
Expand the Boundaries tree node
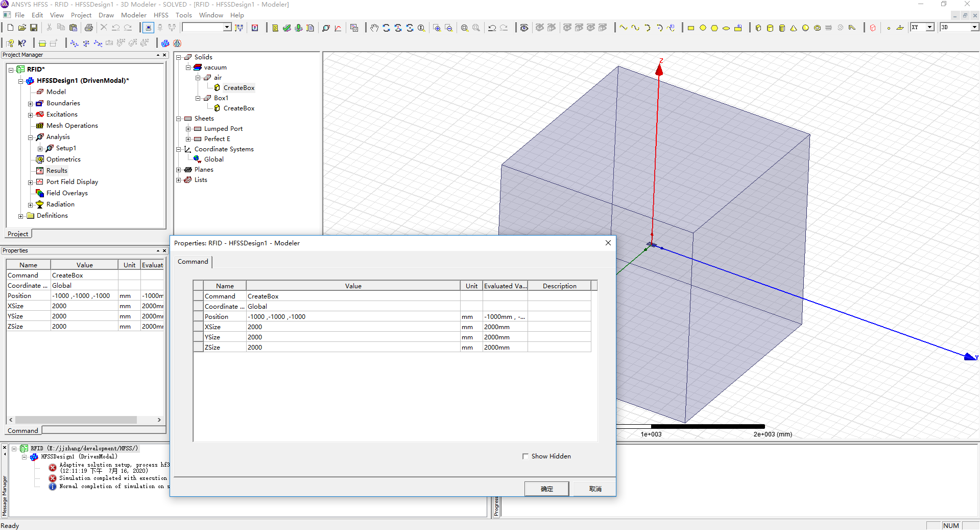coord(31,103)
